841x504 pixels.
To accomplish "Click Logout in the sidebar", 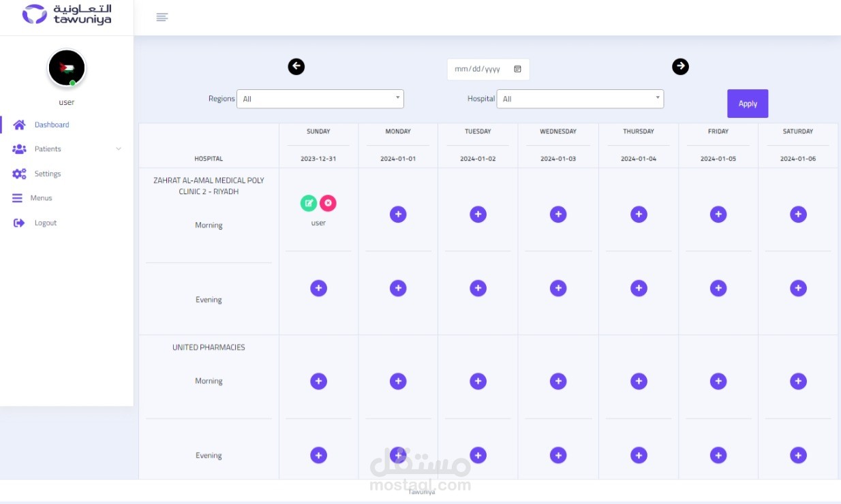I will coord(45,223).
